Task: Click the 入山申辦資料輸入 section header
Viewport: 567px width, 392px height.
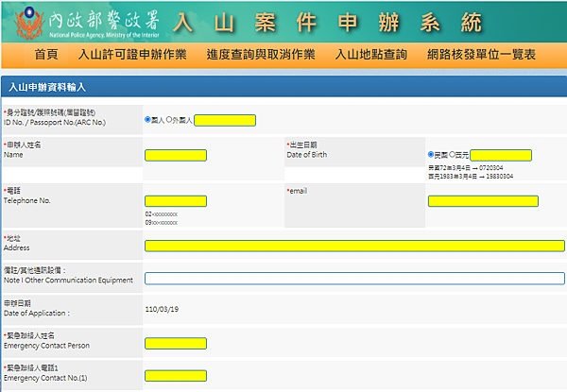Action: tap(47, 87)
